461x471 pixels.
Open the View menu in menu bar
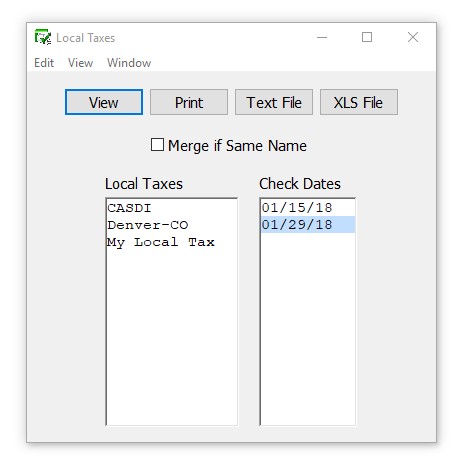pyautogui.click(x=80, y=63)
